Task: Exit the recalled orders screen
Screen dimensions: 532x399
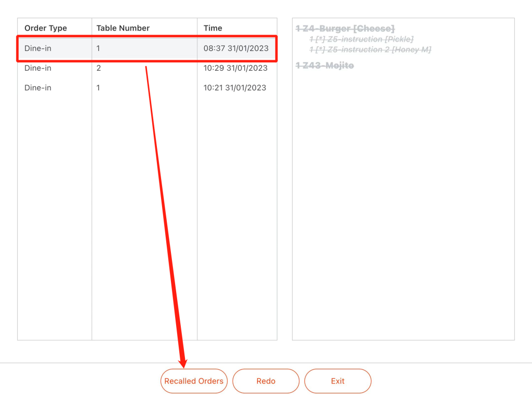Action: coord(338,381)
